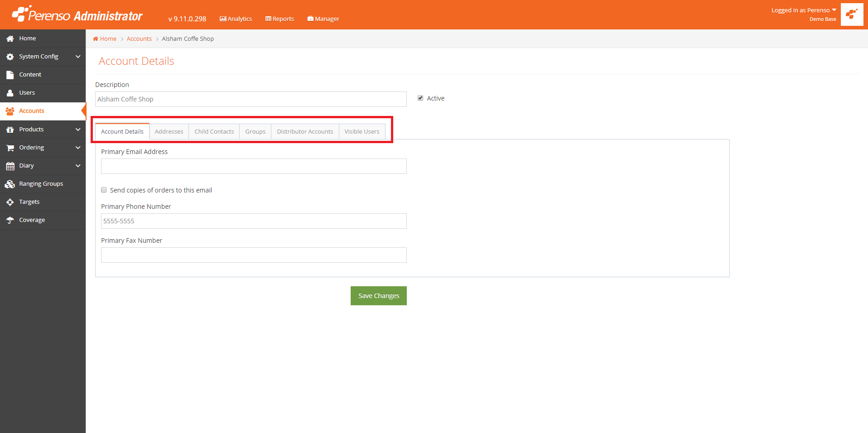This screenshot has height=433, width=868.
Task: Switch to the Addresses tab
Action: click(169, 132)
